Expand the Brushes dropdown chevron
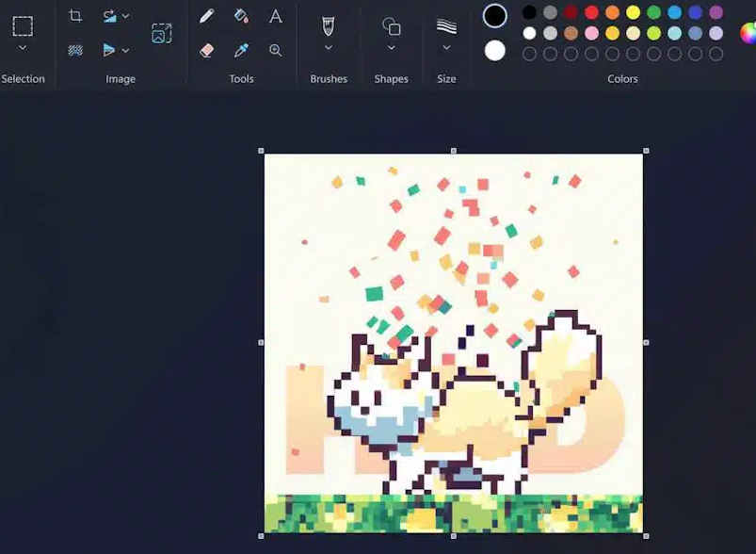The image size is (756, 554). click(329, 48)
